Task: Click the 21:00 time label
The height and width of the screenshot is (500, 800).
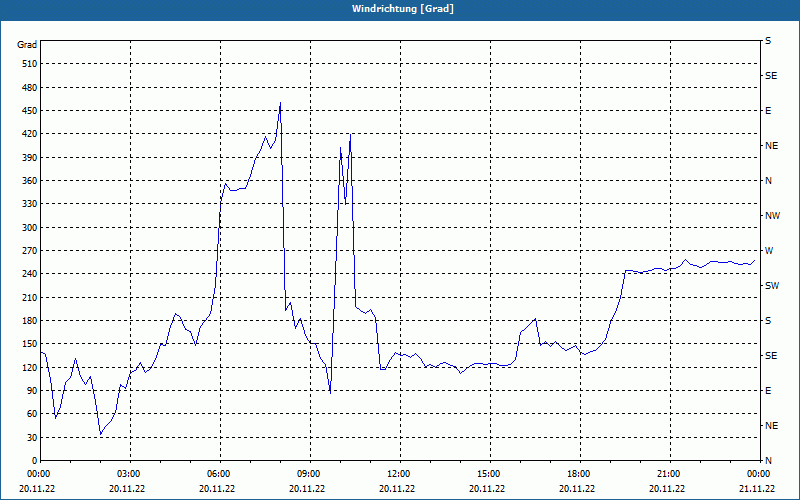Action: (670, 474)
